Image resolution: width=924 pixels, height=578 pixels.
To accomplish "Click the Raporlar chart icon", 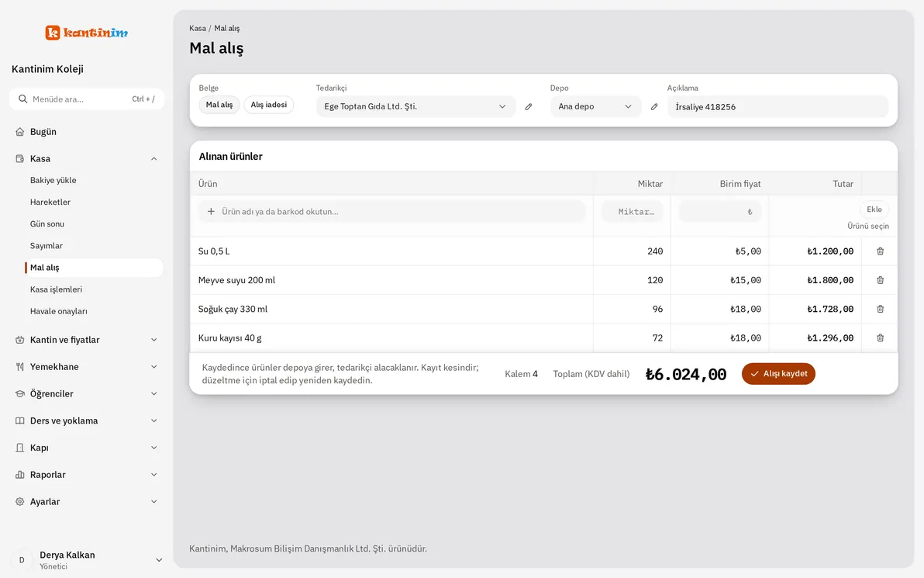I will point(20,475).
